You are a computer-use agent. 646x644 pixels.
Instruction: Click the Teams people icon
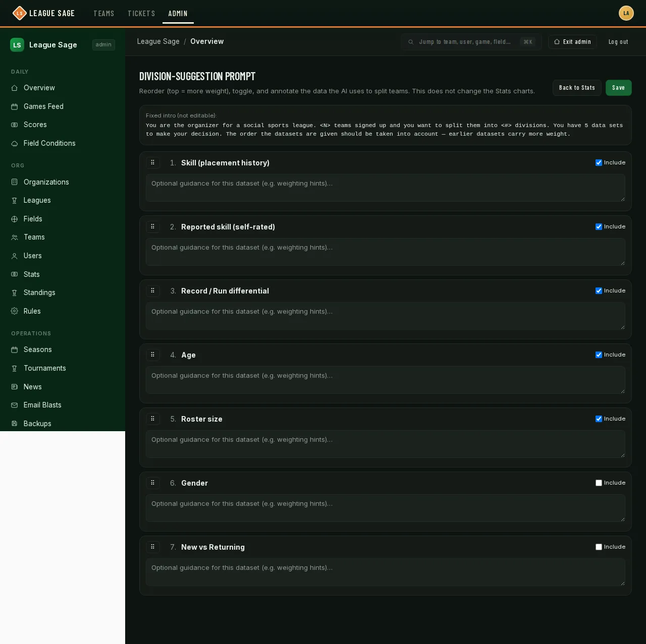click(15, 237)
